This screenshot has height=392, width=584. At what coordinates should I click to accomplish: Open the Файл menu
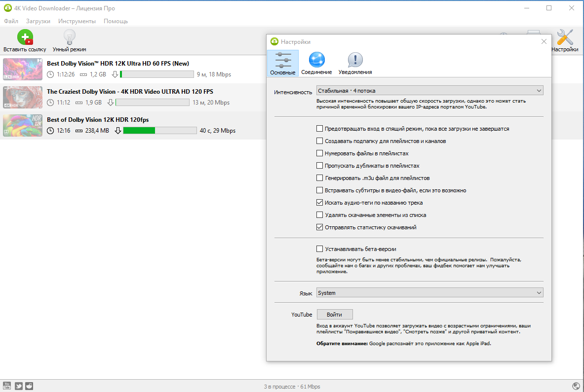[x=11, y=21]
